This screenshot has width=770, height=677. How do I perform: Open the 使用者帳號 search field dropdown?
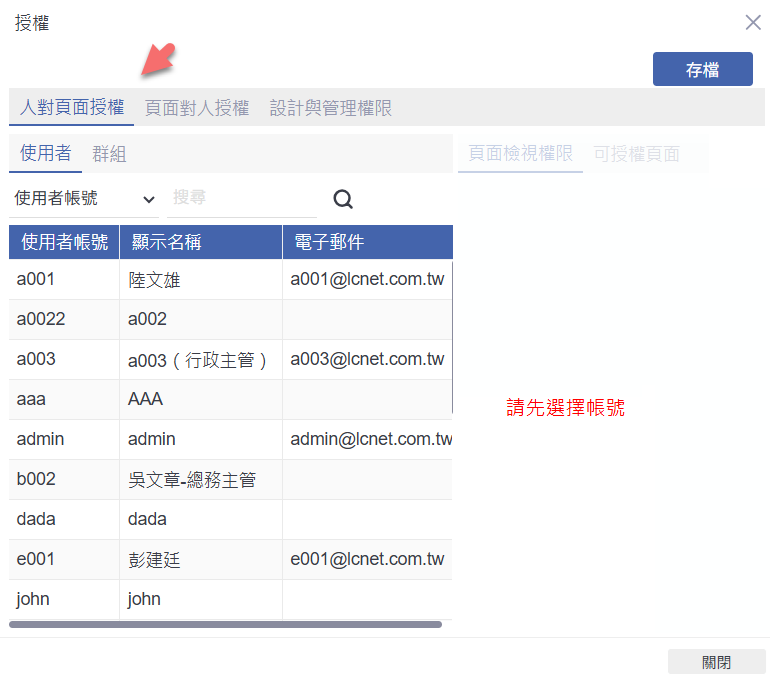click(x=84, y=199)
